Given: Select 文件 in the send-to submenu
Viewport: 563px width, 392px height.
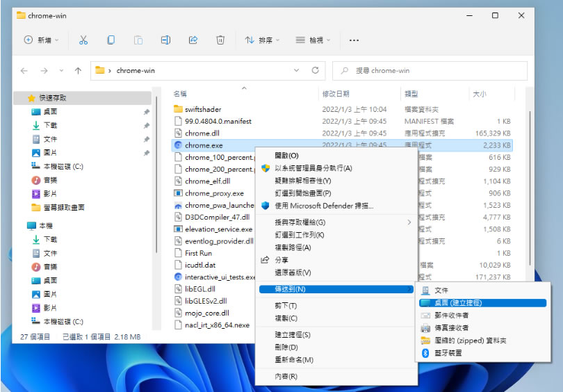Looking at the screenshot, I should tap(482, 290).
